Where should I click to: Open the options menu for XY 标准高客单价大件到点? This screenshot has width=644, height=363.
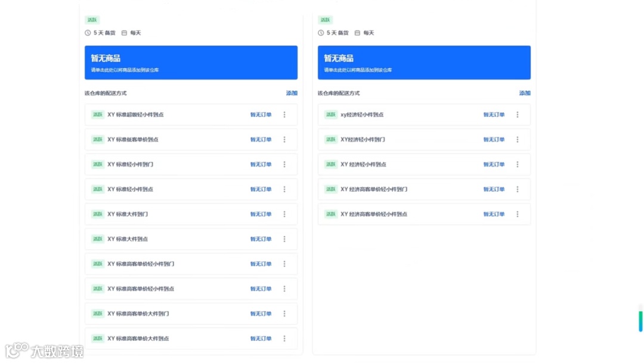[x=284, y=339]
